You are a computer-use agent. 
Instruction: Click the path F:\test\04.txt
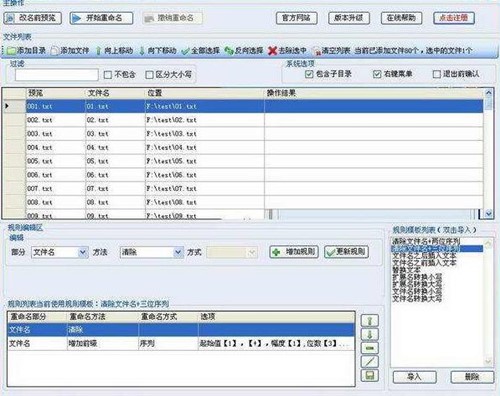(171, 147)
